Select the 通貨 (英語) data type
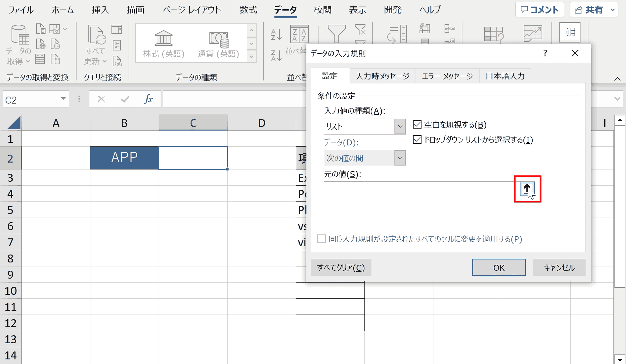The image size is (626, 364). click(218, 44)
